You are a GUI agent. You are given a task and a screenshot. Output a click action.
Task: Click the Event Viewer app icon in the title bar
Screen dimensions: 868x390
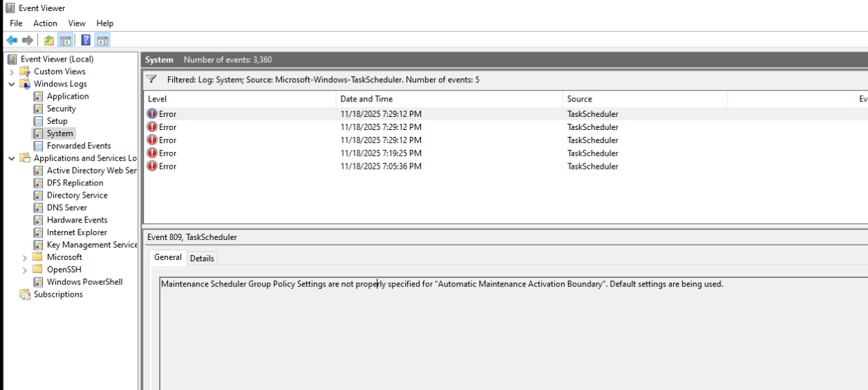pos(10,8)
